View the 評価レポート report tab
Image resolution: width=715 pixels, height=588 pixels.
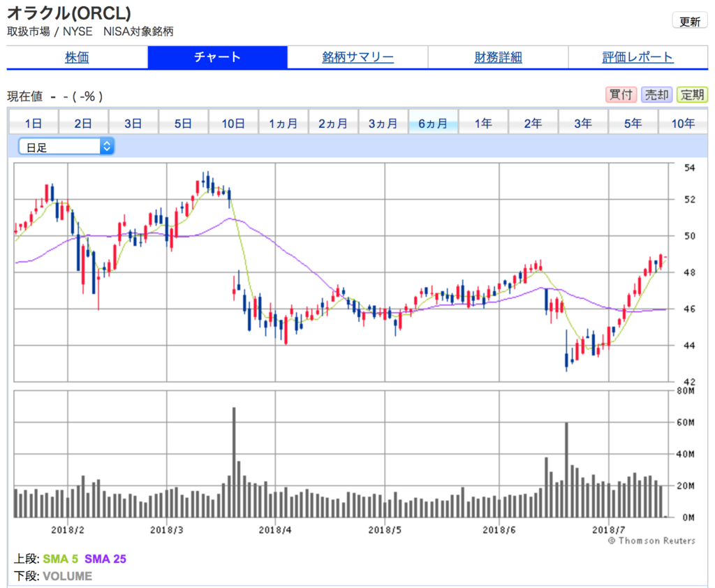[x=637, y=58]
